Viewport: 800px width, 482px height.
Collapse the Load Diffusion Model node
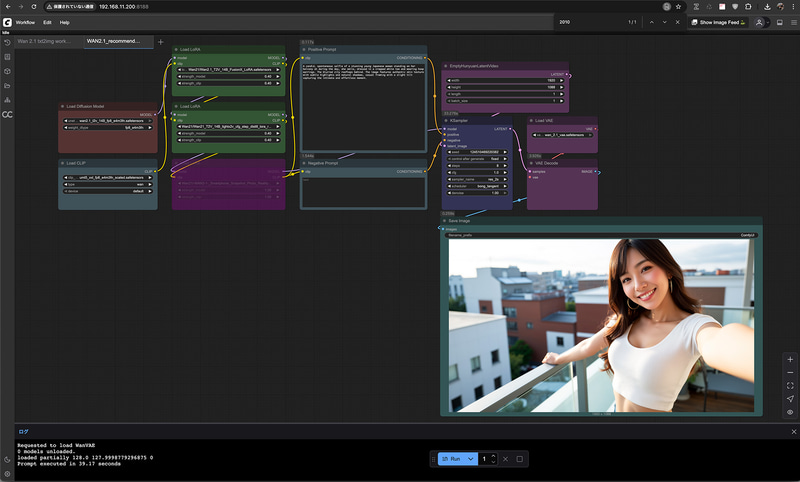(62, 107)
